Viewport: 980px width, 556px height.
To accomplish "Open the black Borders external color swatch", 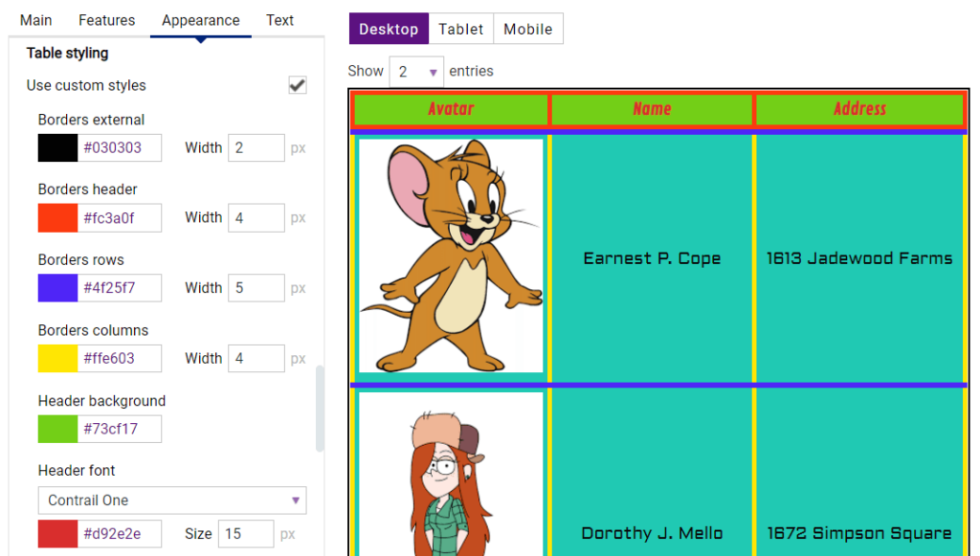I will [x=57, y=148].
